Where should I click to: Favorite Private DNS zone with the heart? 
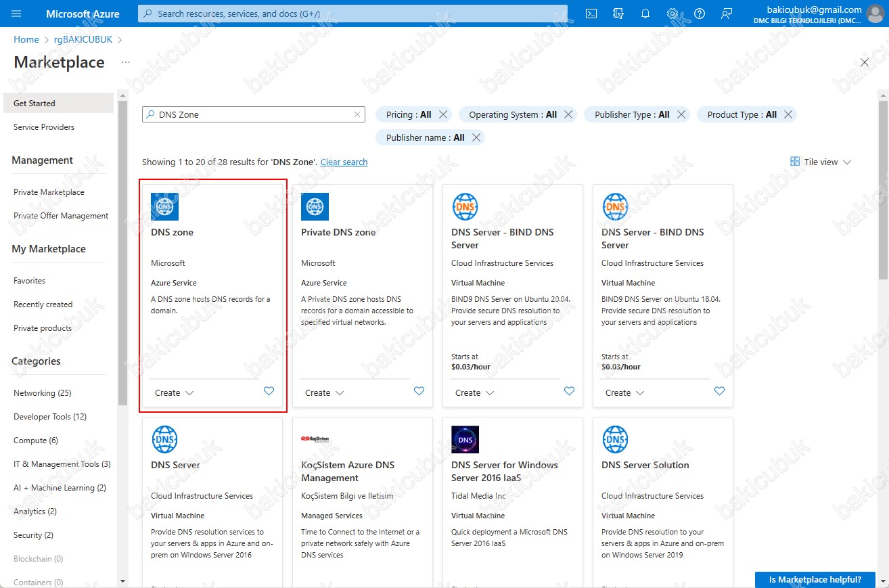pos(419,391)
